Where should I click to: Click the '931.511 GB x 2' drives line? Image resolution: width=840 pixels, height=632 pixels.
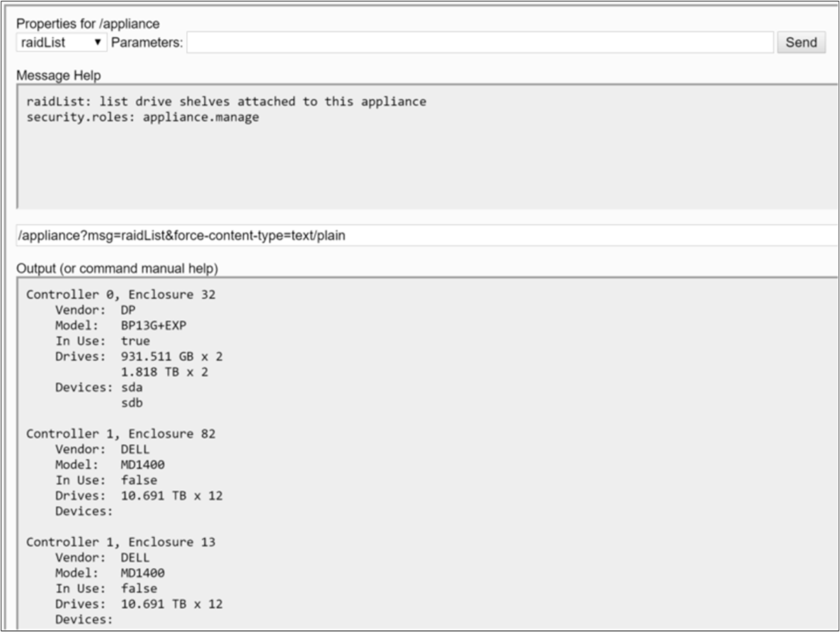point(172,357)
